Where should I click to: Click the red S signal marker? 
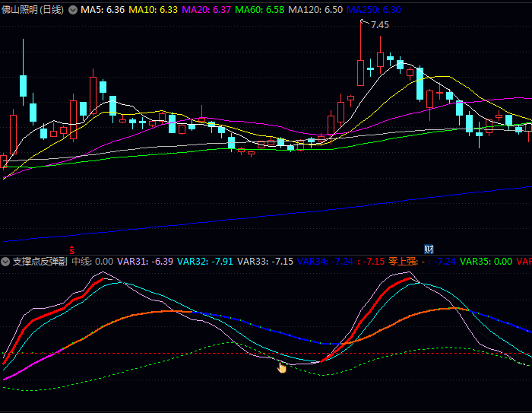click(x=73, y=249)
